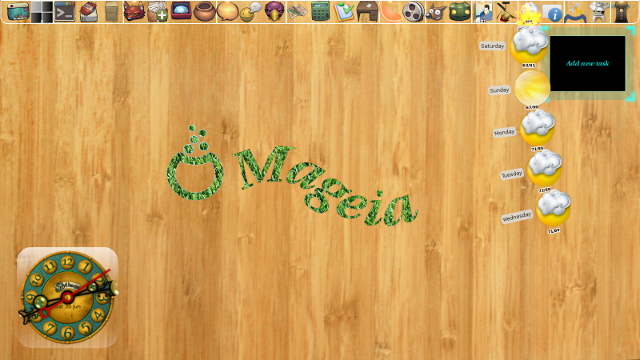This screenshot has height=360, width=640.
Task: Launch the red fox browser icon
Action: tap(134, 11)
